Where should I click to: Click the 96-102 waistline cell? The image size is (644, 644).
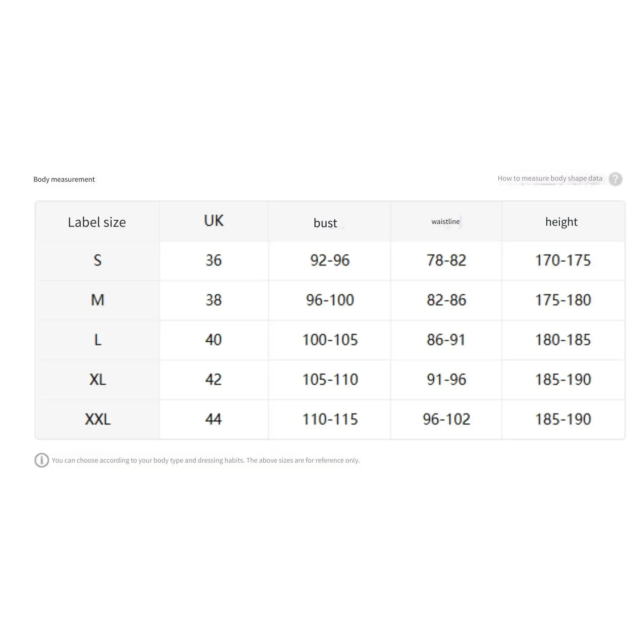[446, 419]
